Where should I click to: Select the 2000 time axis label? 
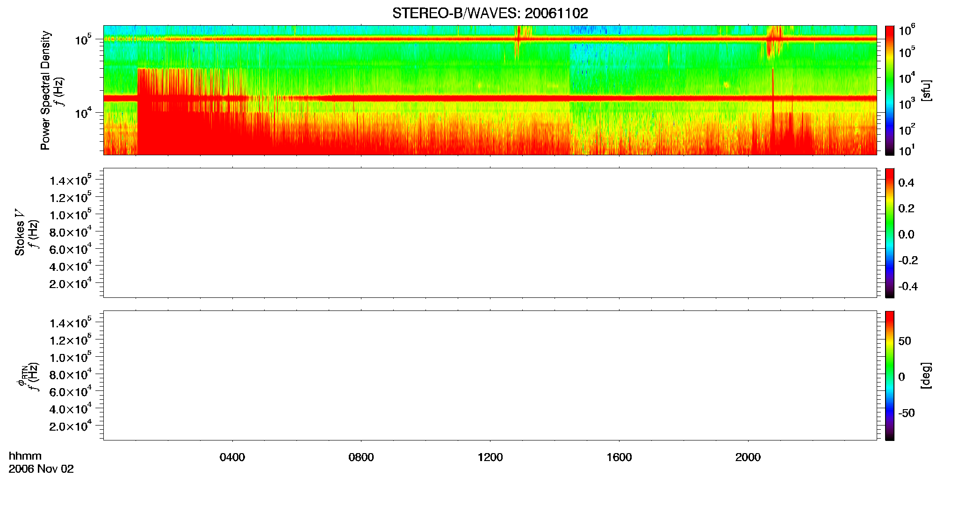(748, 457)
